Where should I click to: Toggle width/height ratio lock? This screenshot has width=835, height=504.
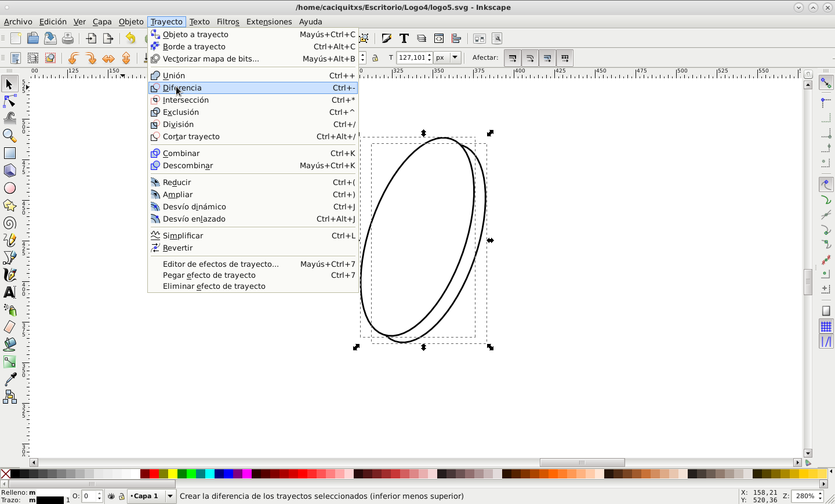(375, 58)
